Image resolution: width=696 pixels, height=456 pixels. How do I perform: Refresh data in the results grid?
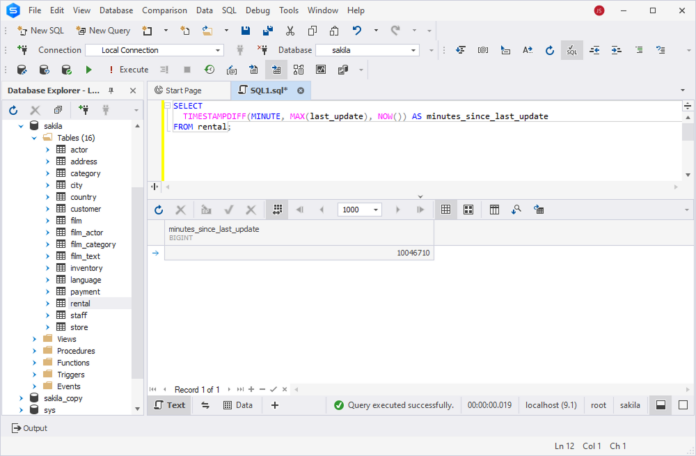coord(158,210)
